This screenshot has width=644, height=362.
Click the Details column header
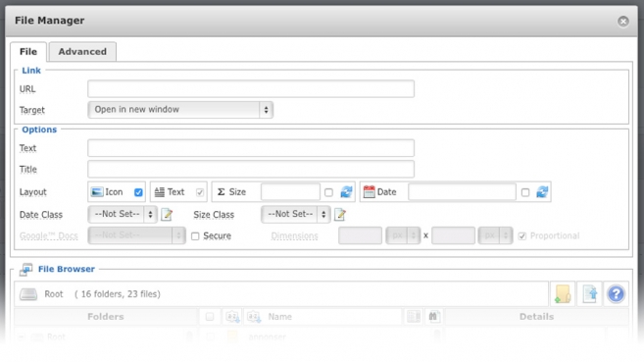536,317
